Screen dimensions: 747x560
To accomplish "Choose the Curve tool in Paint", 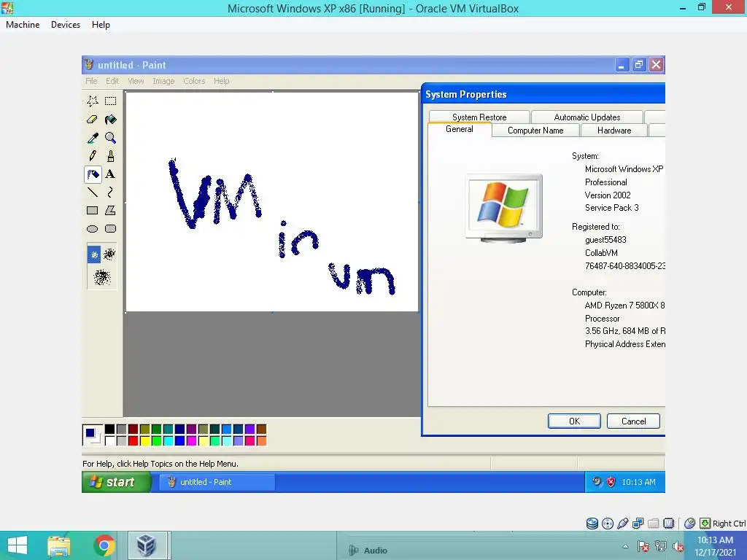I will [x=111, y=192].
